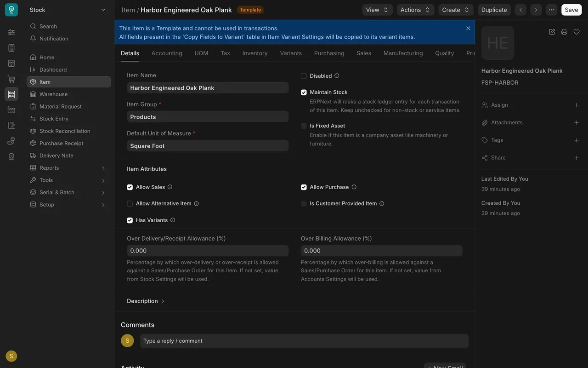Click the edit pencil icon in the right panel
588x368 pixels.
point(552,32)
